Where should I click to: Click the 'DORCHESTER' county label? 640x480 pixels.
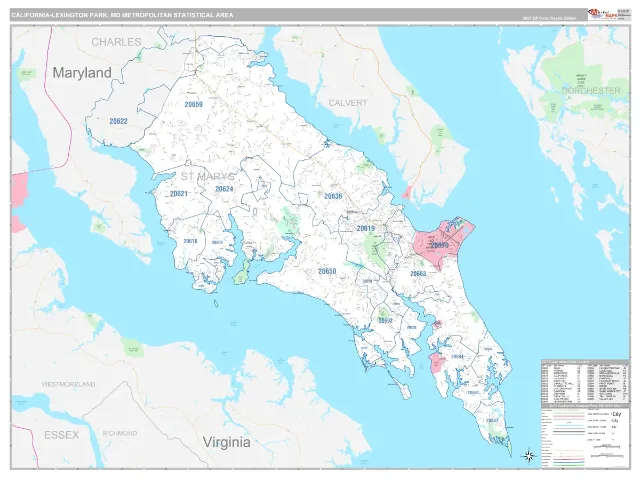coord(591,91)
